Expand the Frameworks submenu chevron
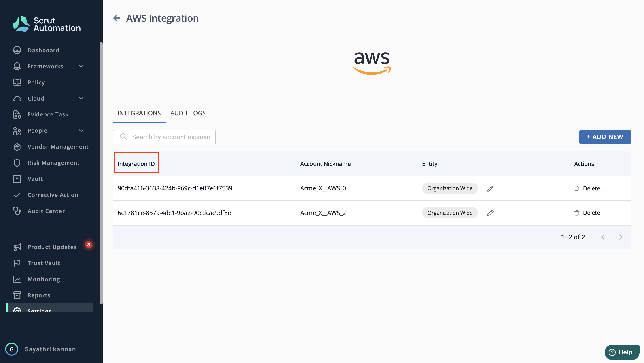This screenshot has height=363, width=644. pyautogui.click(x=81, y=66)
